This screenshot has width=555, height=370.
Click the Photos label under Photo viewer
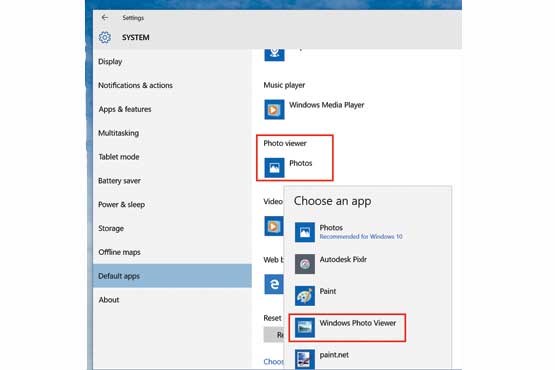[301, 163]
